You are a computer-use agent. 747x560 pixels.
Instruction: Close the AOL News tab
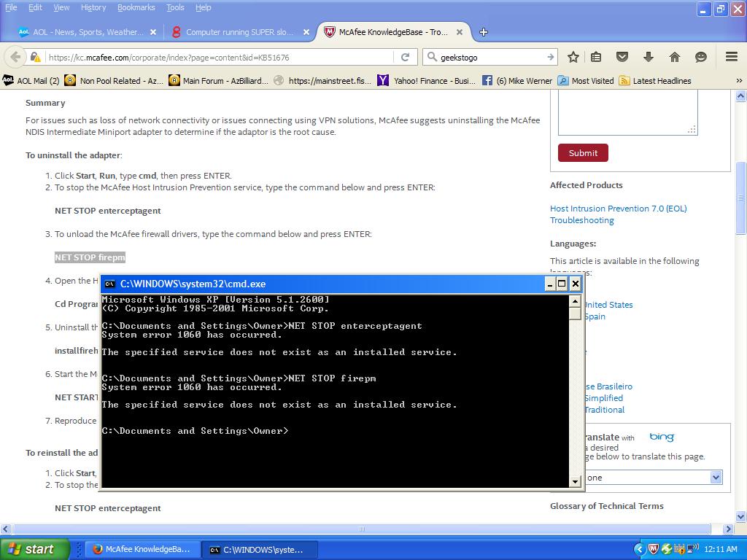pyautogui.click(x=153, y=32)
